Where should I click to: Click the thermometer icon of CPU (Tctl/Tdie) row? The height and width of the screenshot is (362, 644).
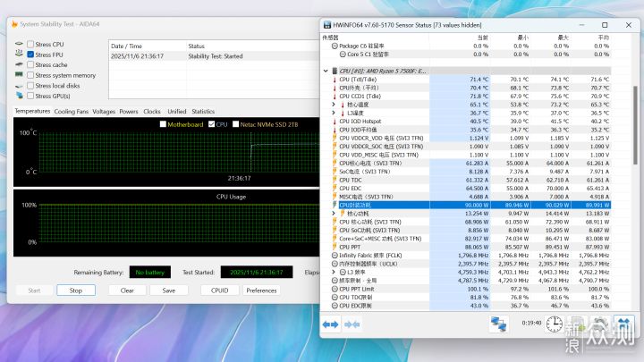coord(335,80)
